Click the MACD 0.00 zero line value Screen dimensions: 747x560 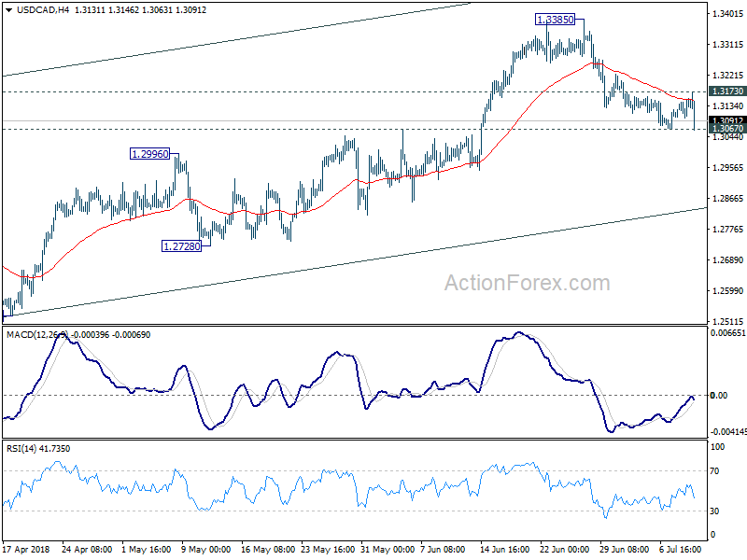pos(719,395)
